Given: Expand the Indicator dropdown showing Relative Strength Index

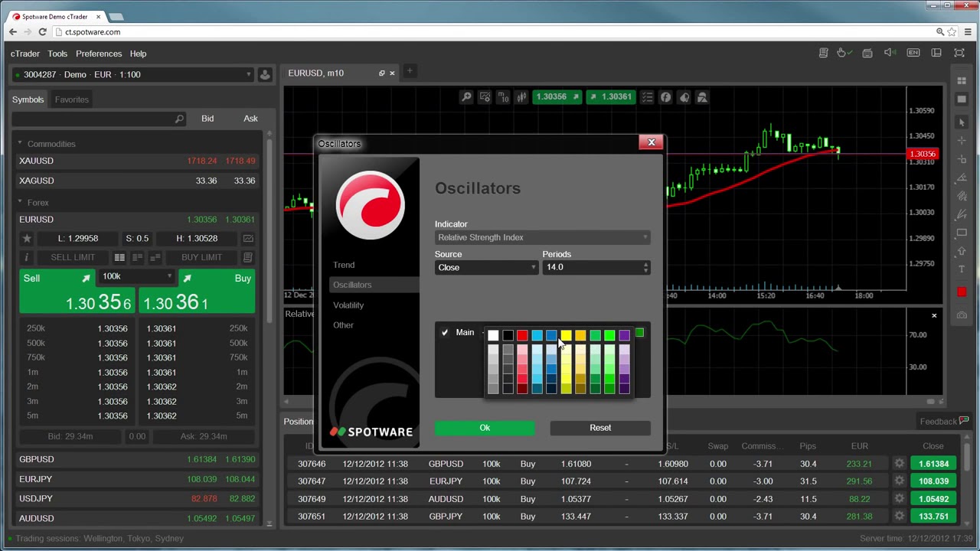Looking at the screenshot, I should pos(543,237).
